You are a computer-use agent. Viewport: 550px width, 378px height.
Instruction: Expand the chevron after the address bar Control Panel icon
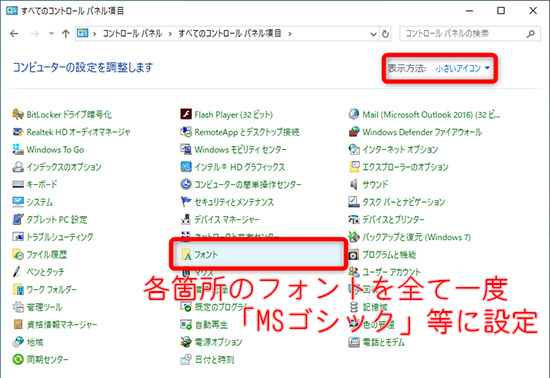tap(95, 34)
